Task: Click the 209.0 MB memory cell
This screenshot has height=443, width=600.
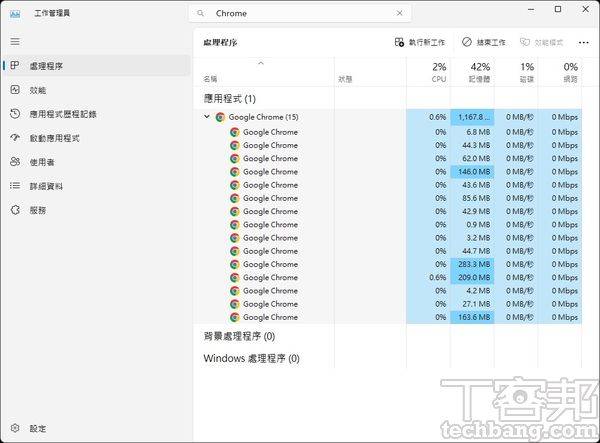Action: pos(472,277)
